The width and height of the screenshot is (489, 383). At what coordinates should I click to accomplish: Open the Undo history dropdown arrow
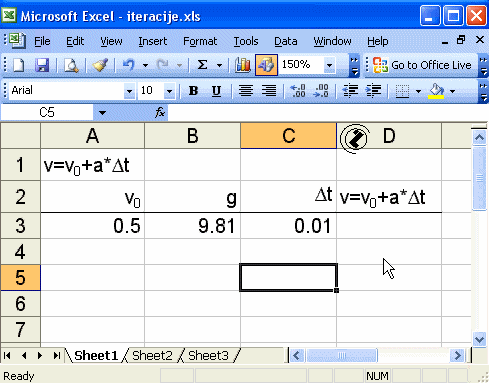(145, 65)
